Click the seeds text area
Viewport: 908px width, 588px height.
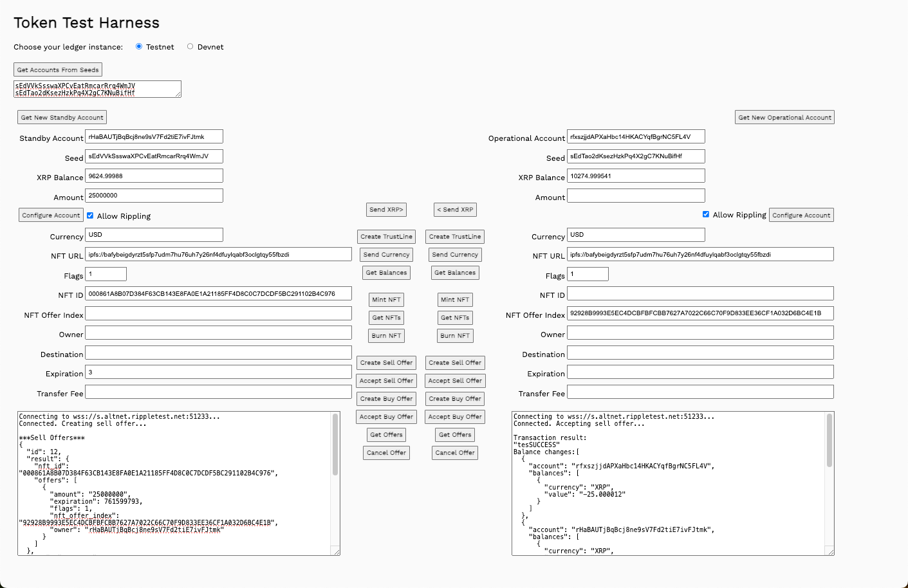click(x=97, y=89)
